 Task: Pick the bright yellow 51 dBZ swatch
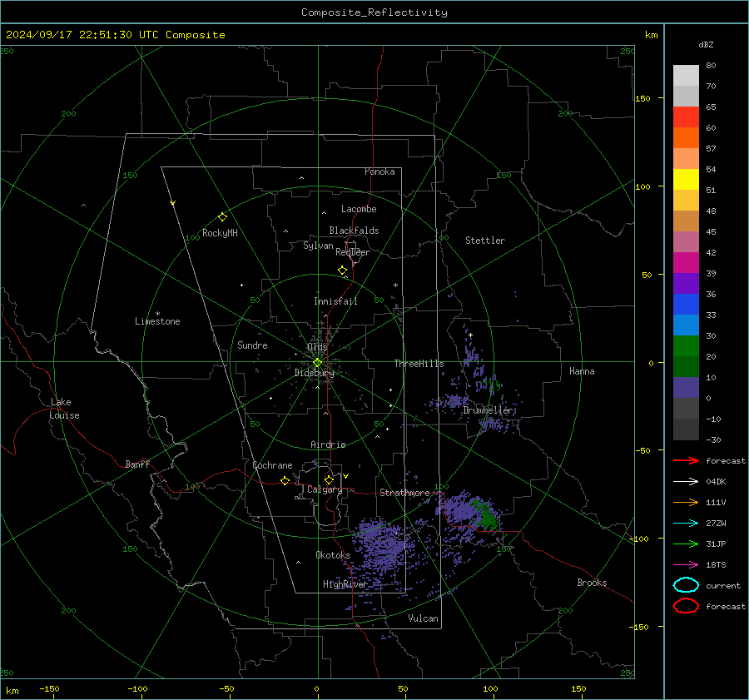tap(686, 180)
